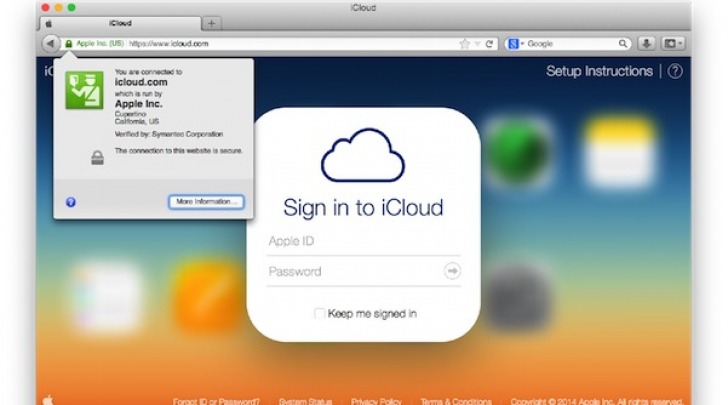Image resolution: width=728 pixels, height=405 pixels.
Task: Click More Information button in popup
Action: (206, 202)
